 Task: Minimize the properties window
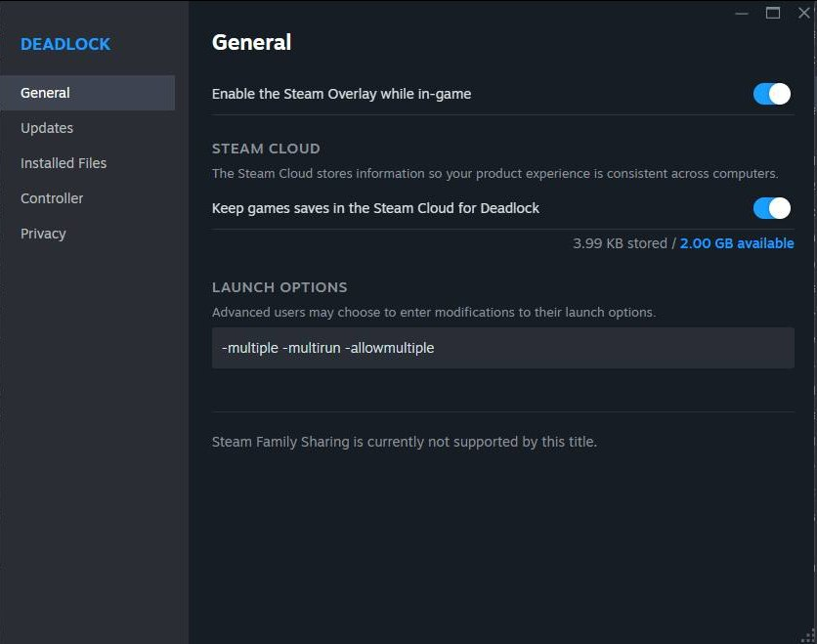[742, 13]
